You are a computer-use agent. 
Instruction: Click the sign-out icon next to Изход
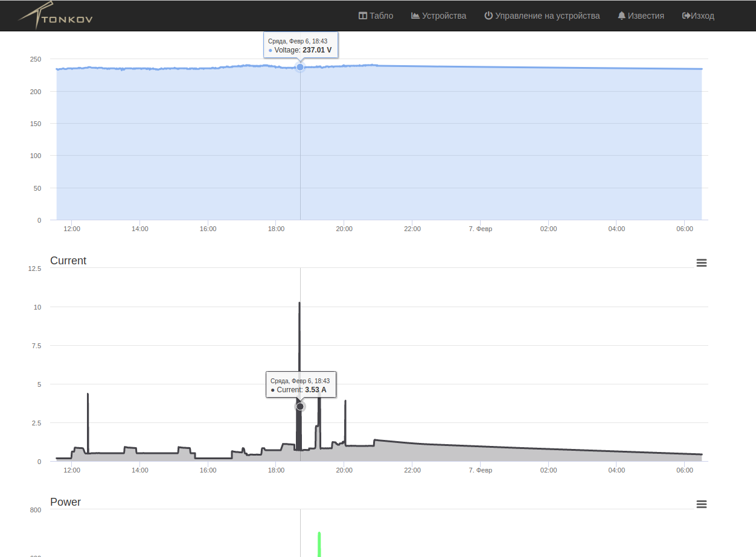(x=686, y=16)
